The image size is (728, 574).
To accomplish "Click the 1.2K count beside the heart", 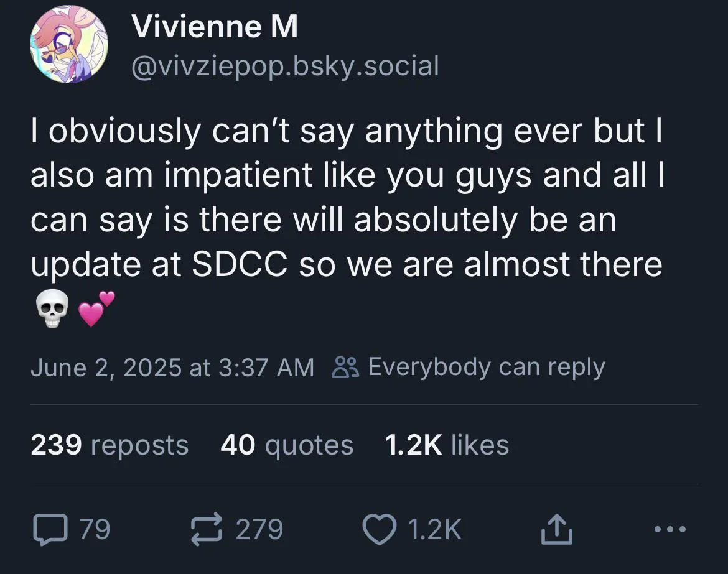I will [x=435, y=529].
